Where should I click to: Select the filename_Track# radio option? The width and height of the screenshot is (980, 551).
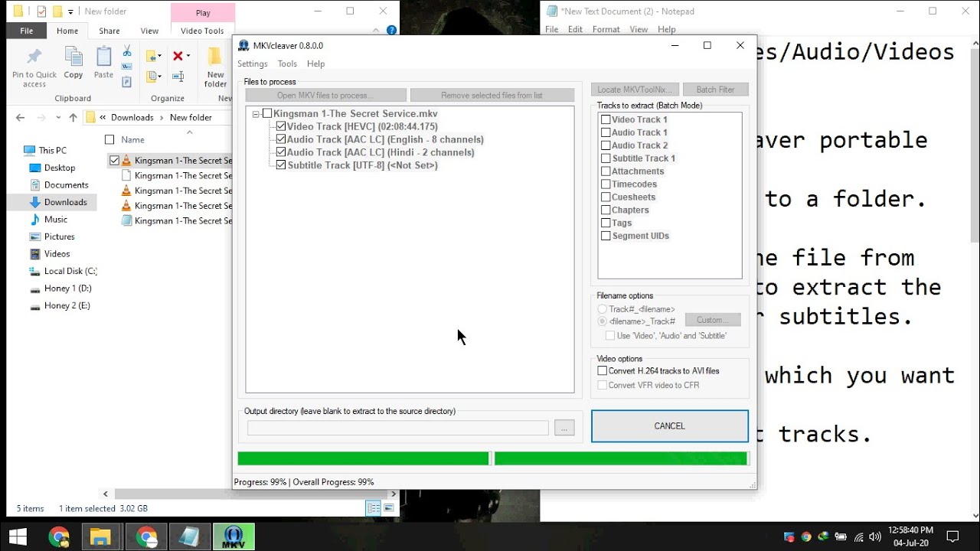[603, 321]
